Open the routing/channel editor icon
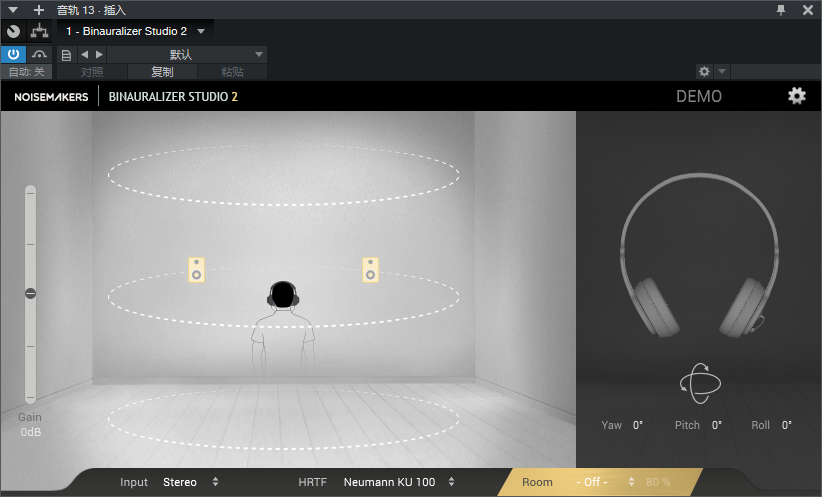Screen dimensions: 822x497 (39, 31)
